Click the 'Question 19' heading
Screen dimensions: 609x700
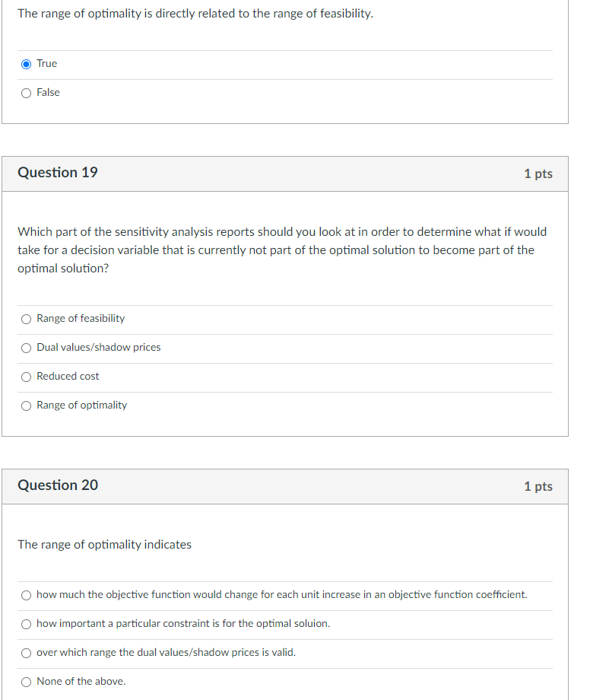(58, 173)
